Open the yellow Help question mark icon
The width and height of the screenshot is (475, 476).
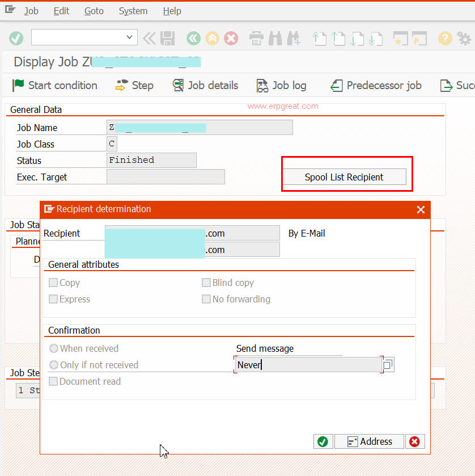tap(445, 39)
